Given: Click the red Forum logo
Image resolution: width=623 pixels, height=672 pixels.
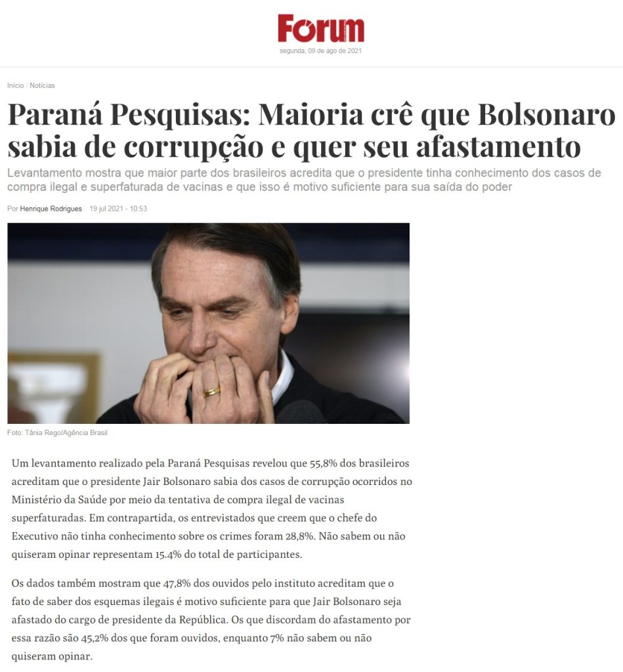Looking at the screenshot, I should click(321, 28).
